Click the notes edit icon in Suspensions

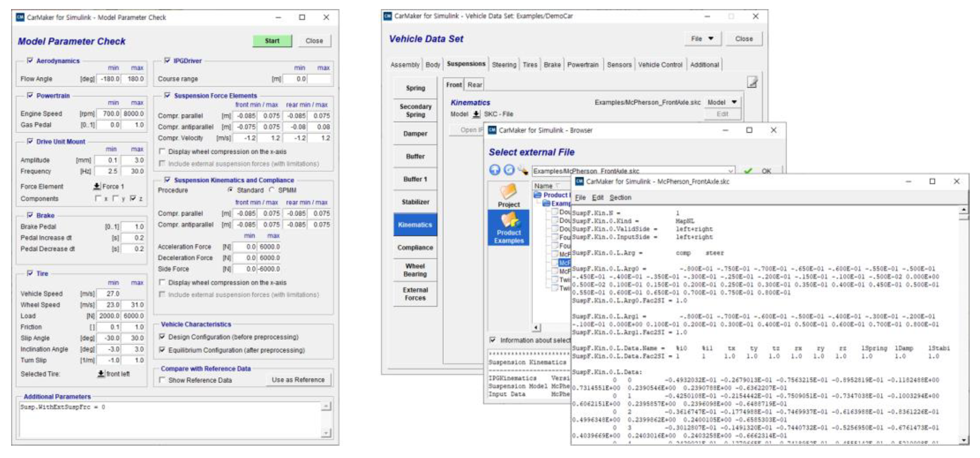(x=752, y=82)
